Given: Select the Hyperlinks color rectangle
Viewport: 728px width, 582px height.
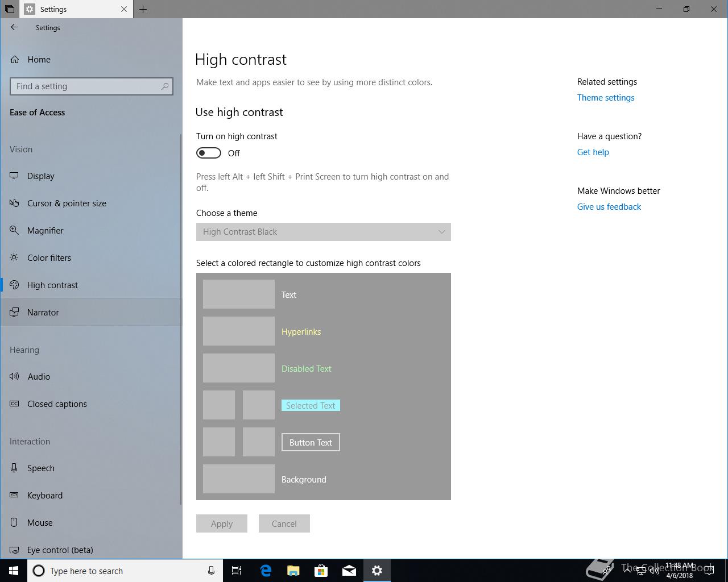Looking at the screenshot, I should 239,331.
